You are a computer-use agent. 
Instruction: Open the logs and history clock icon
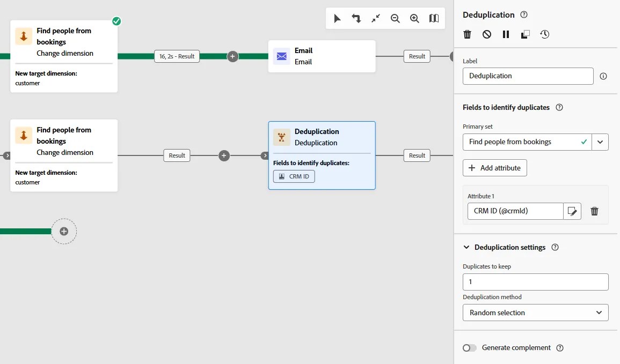point(544,34)
